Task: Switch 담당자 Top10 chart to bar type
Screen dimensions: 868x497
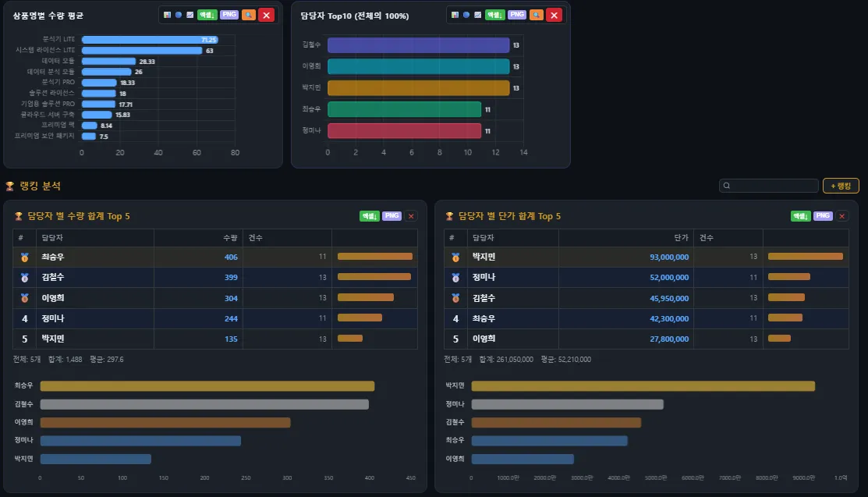Action: click(455, 15)
